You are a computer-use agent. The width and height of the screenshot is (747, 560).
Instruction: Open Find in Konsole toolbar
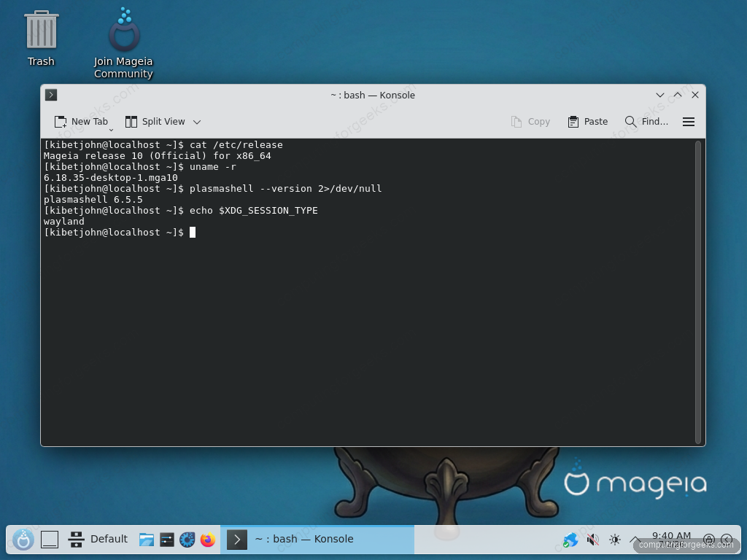(646, 122)
